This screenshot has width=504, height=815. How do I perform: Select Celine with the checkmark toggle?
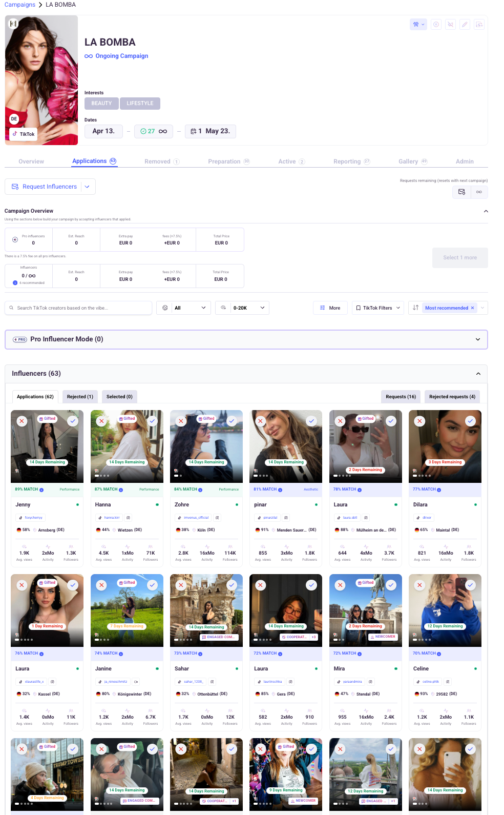(x=471, y=585)
